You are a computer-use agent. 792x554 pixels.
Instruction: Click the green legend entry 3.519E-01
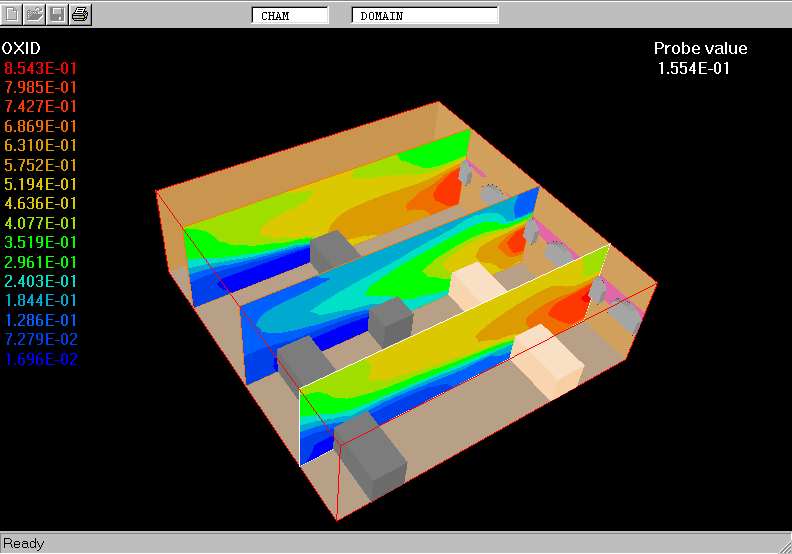41,242
